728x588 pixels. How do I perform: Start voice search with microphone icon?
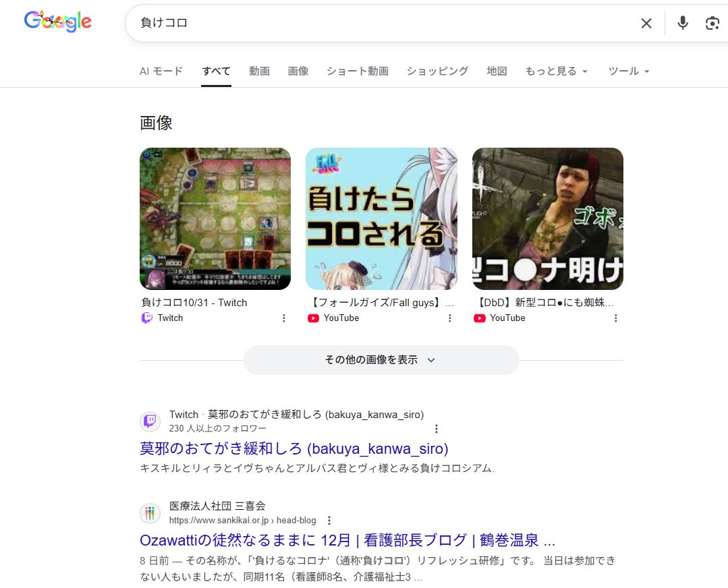click(x=683, y=23)
